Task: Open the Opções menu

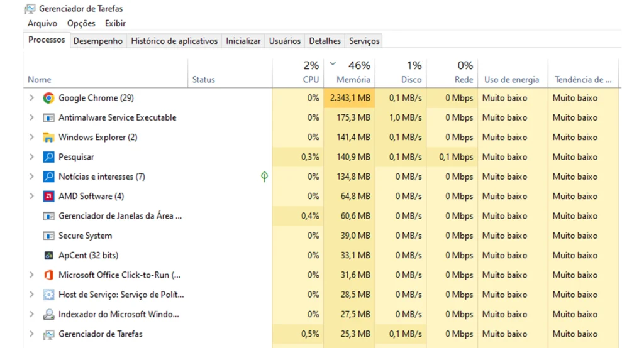Action: tap(81, 23)
